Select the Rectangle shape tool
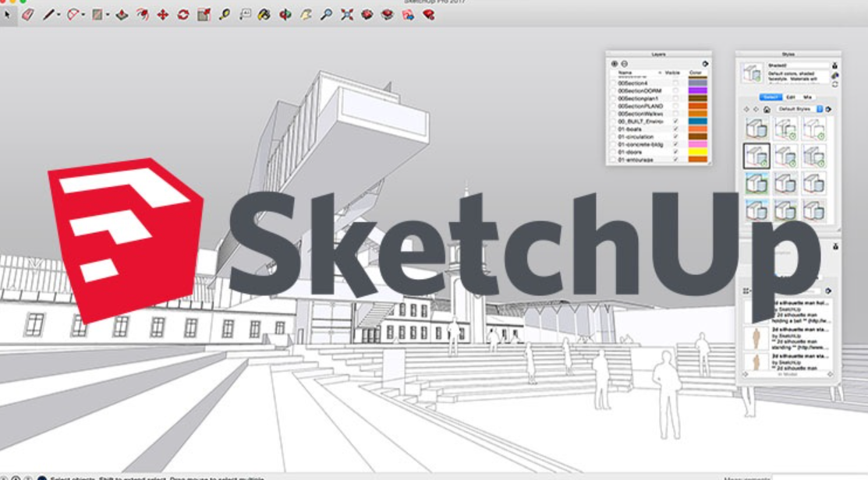The height and width of the screenshot is (480, 868). [x=97, y=15]
